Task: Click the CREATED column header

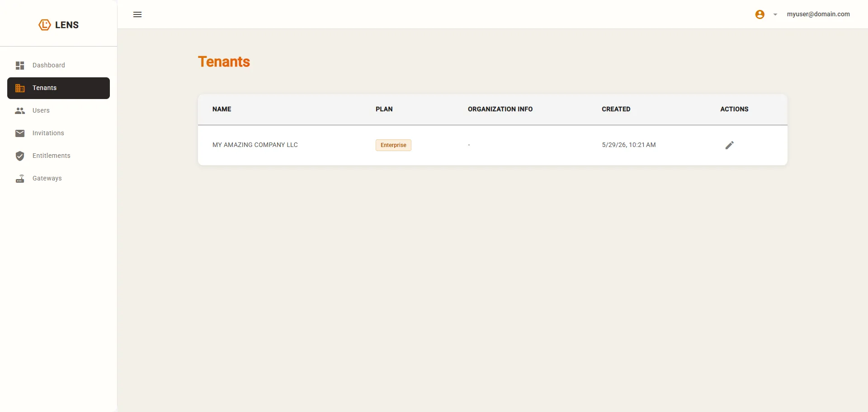Action: [x=616, y=109]
